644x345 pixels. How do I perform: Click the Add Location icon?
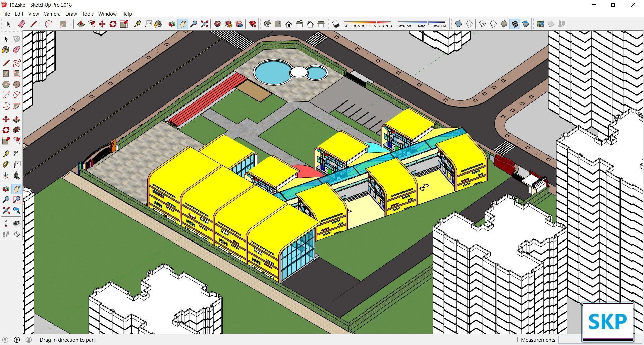540,24
